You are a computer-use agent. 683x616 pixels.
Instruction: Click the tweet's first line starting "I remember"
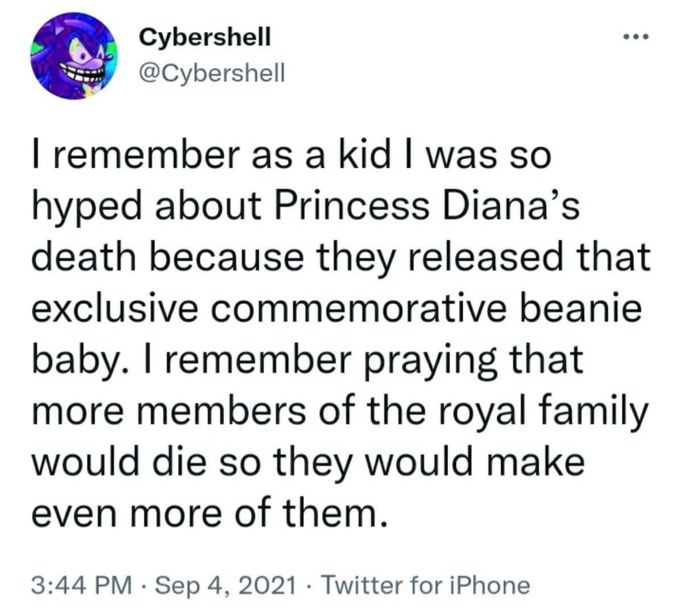pyautogui.click(x=290, y=155)
